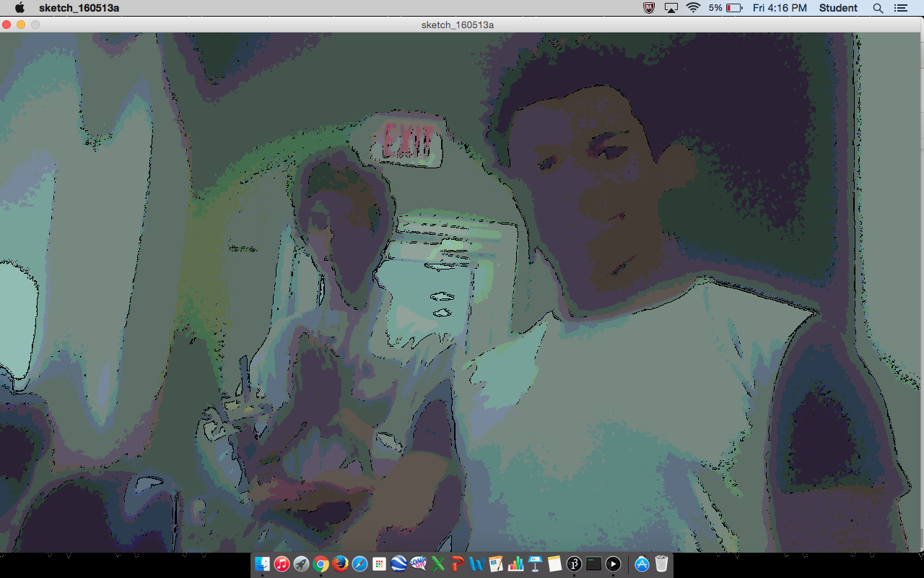The height and width of the screenshot is (578, 924).
Task: Open Firefox from the dock
Action: [340, 564]
